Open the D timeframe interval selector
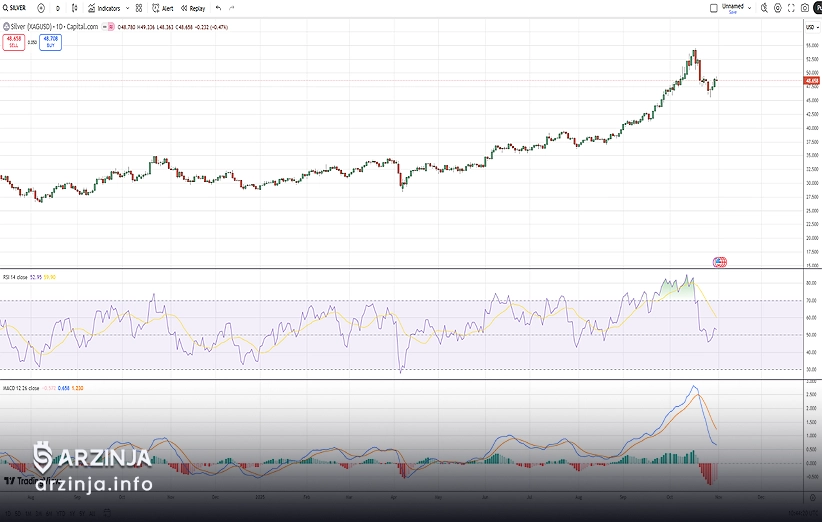This screenshot has width=822, height=522. (58, 7)
